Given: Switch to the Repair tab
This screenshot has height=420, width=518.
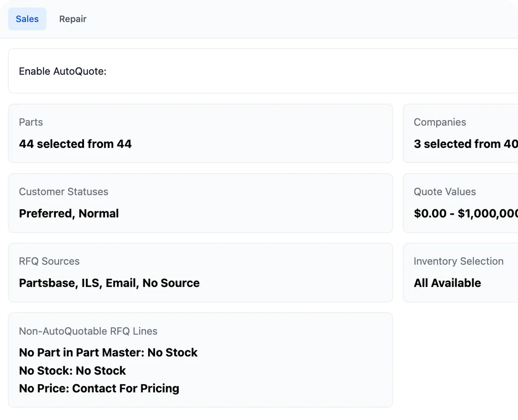Looking at the screenshot, I should [x=72, y=19].
